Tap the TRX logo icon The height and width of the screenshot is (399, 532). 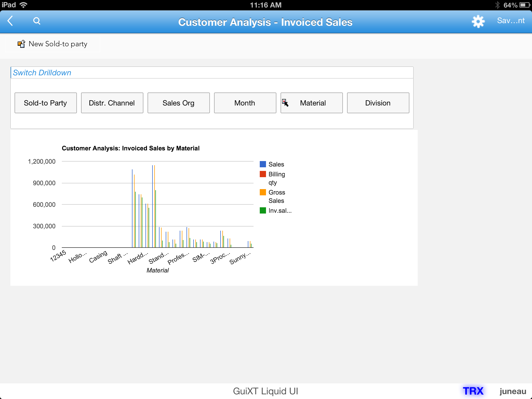pyautogui.click(x=473, y=391)
